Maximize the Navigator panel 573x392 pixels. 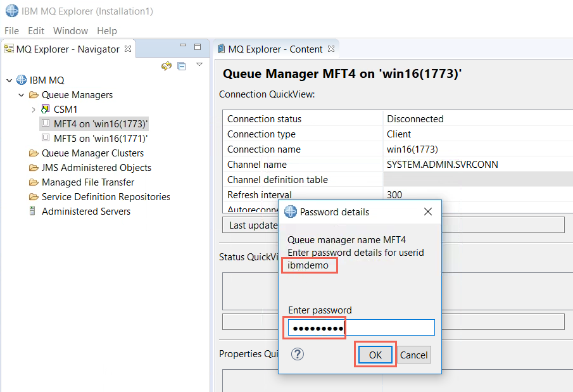[198, 47]
